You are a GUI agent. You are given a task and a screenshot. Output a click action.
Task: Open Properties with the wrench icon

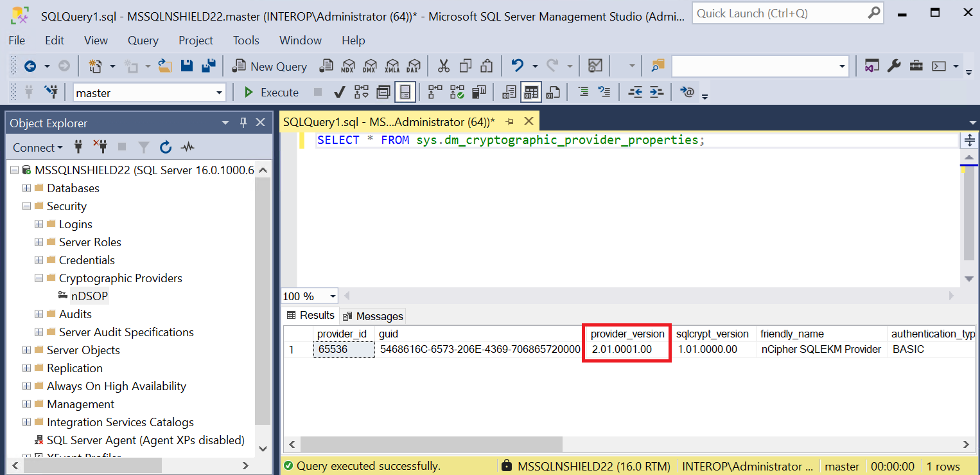(x=894, y=66)
